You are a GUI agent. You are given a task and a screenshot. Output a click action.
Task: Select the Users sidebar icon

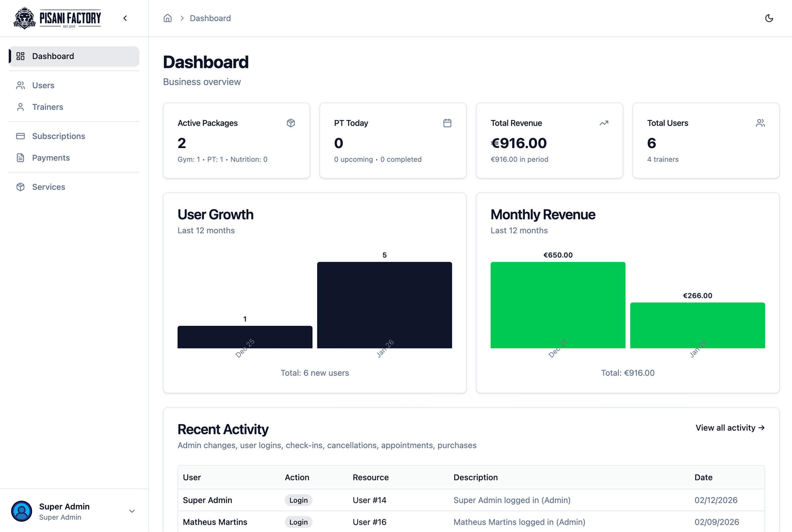click(20, 85)
